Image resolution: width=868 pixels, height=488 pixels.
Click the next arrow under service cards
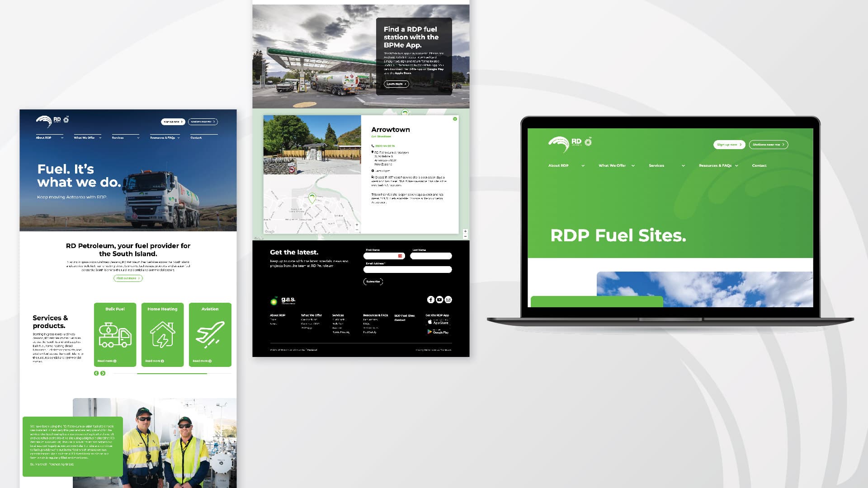click(103, 373)
